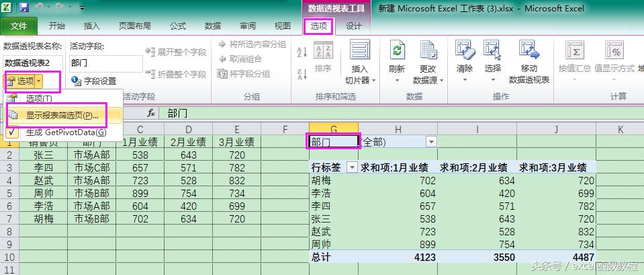Select cell G1 containing 部门
Viewport: 644px width, 275px height.
tap(334, 142)
